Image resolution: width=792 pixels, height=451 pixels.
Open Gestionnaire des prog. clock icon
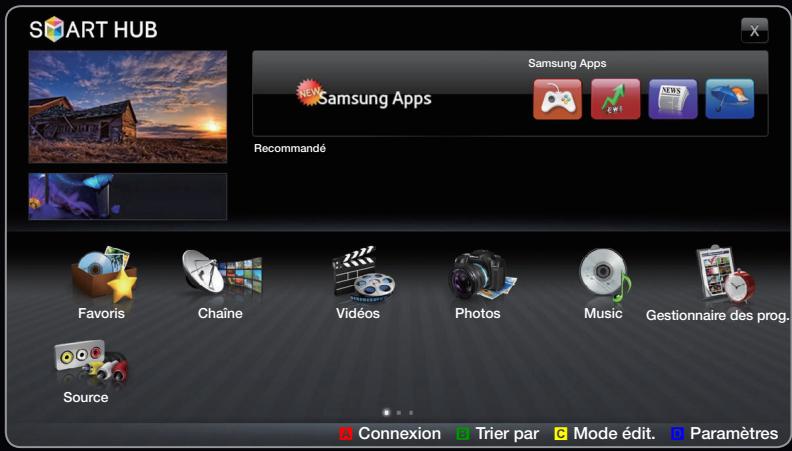[726, 274]
